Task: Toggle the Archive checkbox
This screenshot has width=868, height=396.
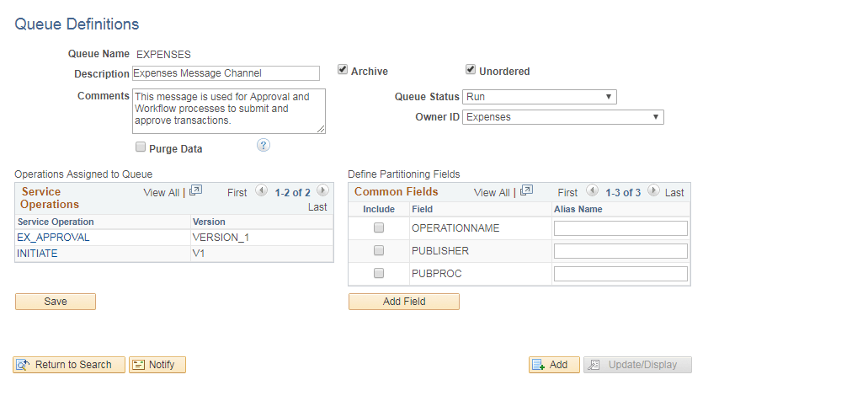Action: tap(343, 70)
